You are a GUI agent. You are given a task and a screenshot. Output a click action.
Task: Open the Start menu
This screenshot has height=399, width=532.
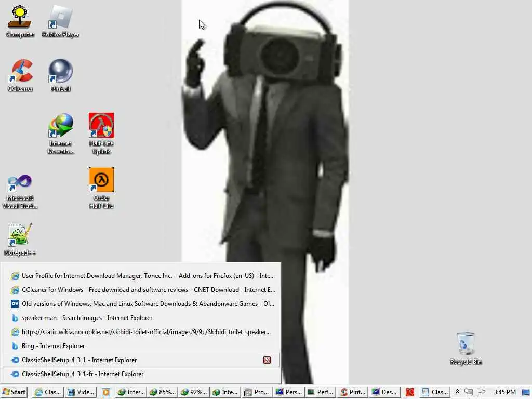coord(14,392)
